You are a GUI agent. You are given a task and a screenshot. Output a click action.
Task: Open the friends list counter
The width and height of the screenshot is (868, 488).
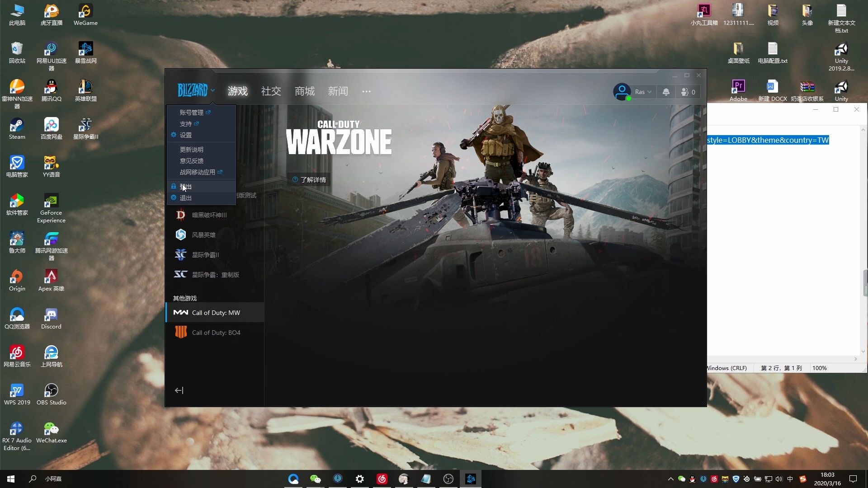point(688,92)
